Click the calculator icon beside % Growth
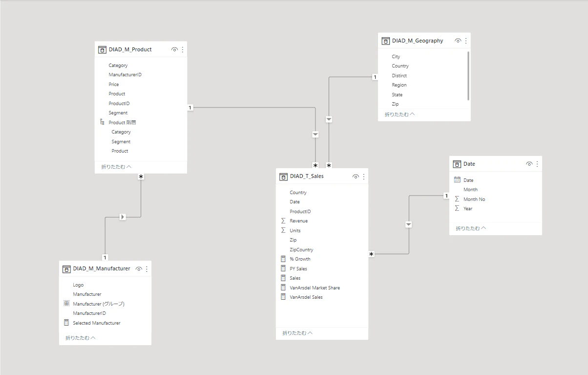This screenshot has height=375, width=588. [x=283, y=259]
